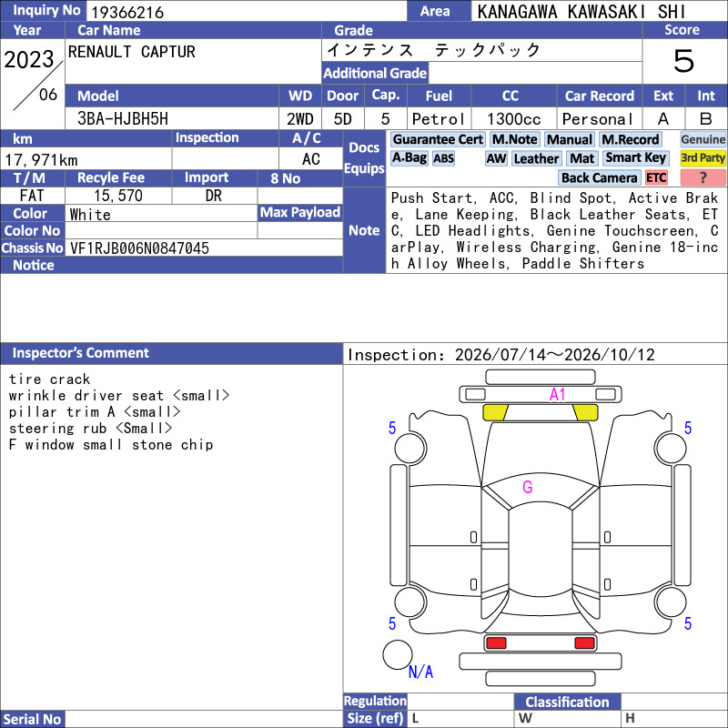Click the Guarantee Cert document badge
This screenshot has width=728, height=728.
click(438, 139)
